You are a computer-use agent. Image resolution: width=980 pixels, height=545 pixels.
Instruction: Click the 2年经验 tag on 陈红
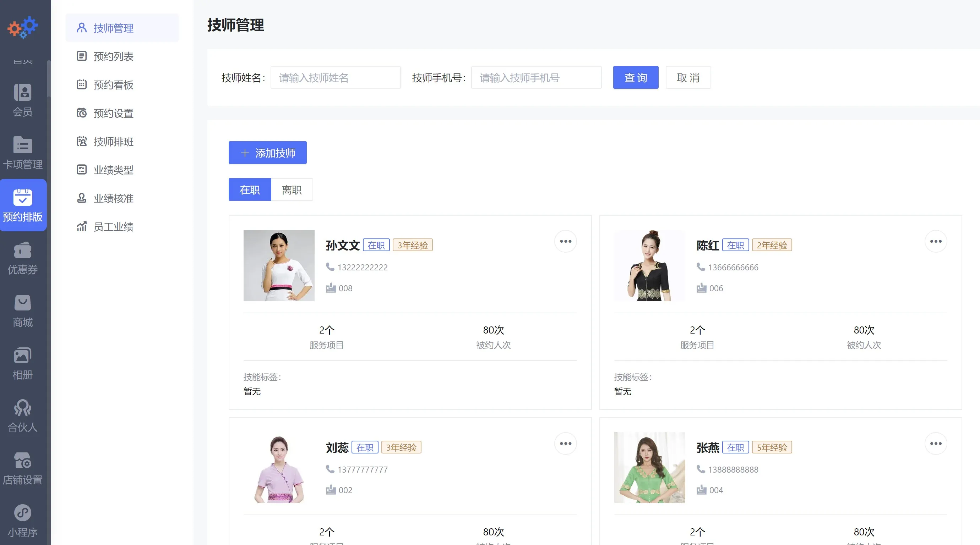pos(772,245)
